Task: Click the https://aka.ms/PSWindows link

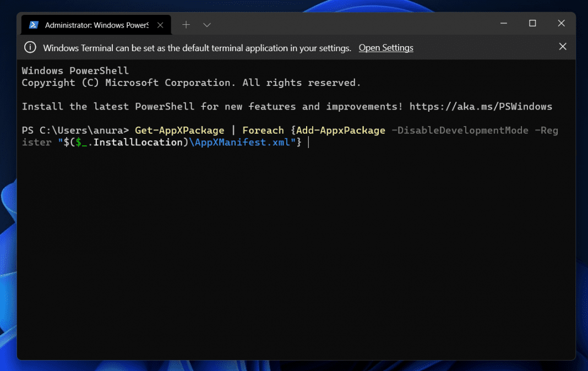Action: (481, 106)
